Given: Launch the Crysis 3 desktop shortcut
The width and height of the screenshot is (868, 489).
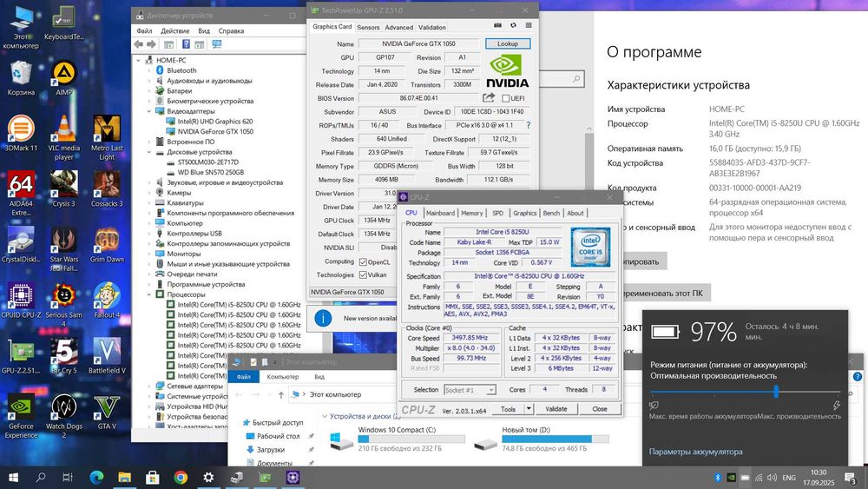Looking at the screenshot, I should pos(63,188).
